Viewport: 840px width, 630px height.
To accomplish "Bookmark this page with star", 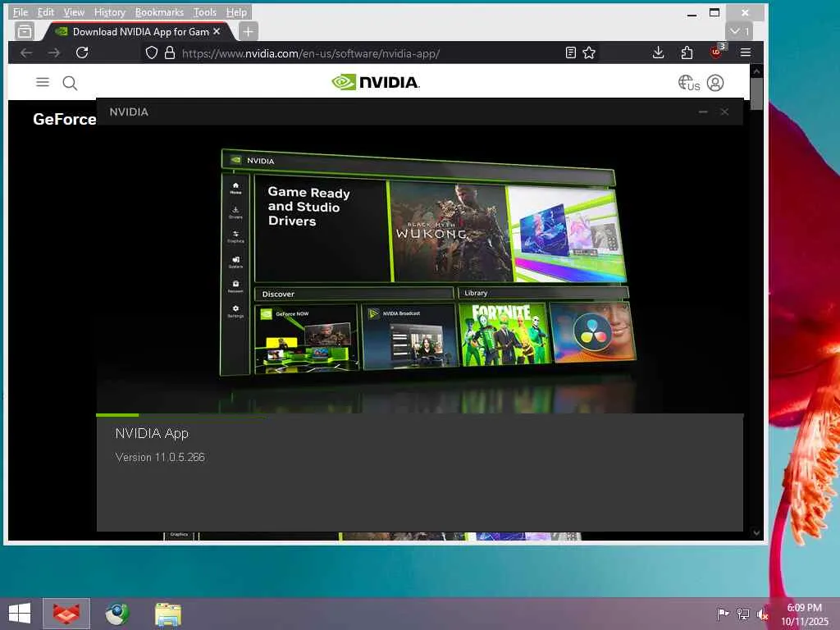I will click(589, 52).
